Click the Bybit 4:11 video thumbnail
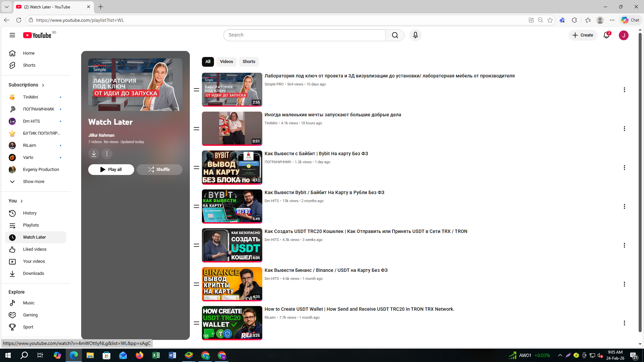 click(232, 168)
